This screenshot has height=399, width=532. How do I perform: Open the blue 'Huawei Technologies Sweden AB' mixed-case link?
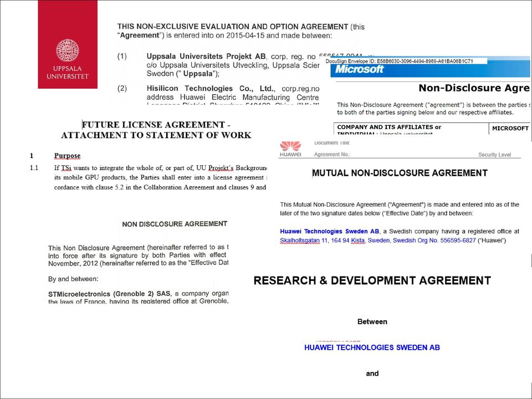[329, 232]
